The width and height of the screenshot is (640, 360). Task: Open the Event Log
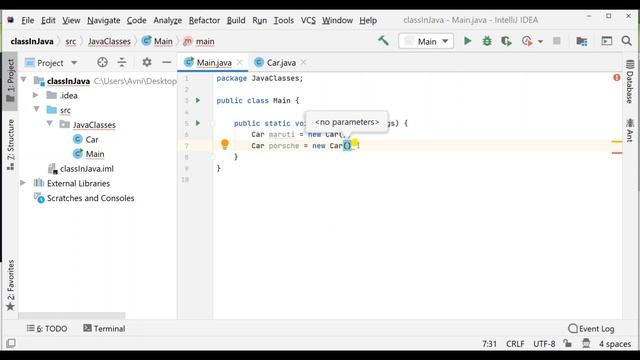(x=591, y=329)
